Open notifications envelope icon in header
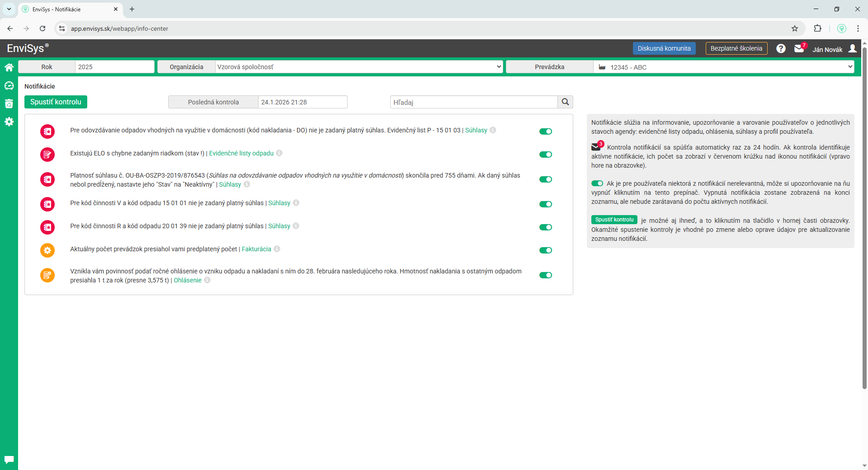 click(x=799, y=49)
